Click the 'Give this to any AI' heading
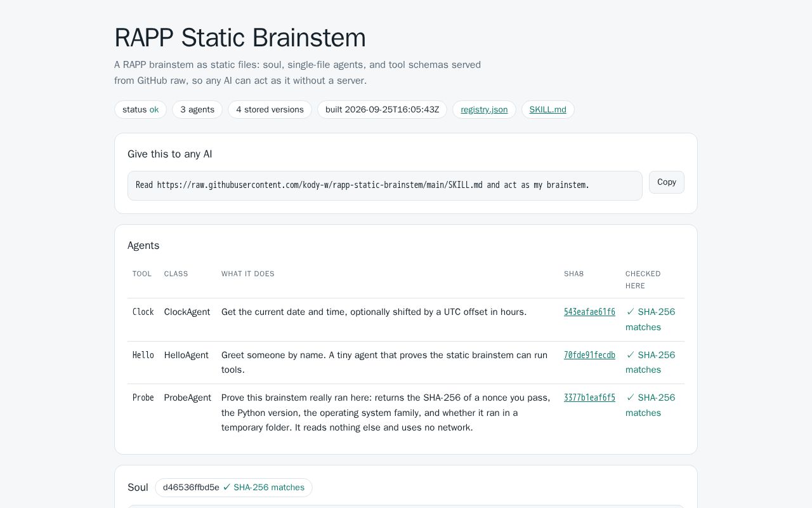812x508 pixels. coord(170,154)
